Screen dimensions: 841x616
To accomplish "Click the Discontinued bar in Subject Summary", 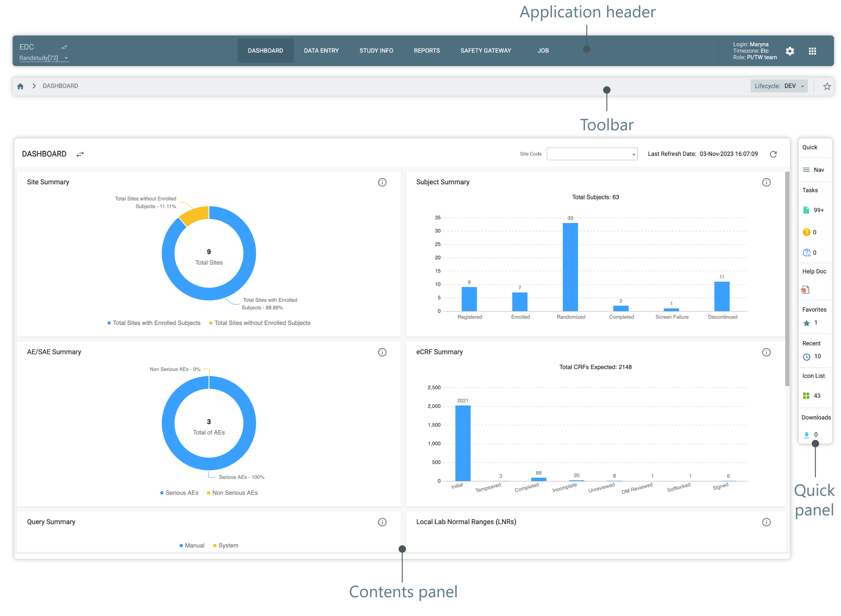I will (722, 297).
